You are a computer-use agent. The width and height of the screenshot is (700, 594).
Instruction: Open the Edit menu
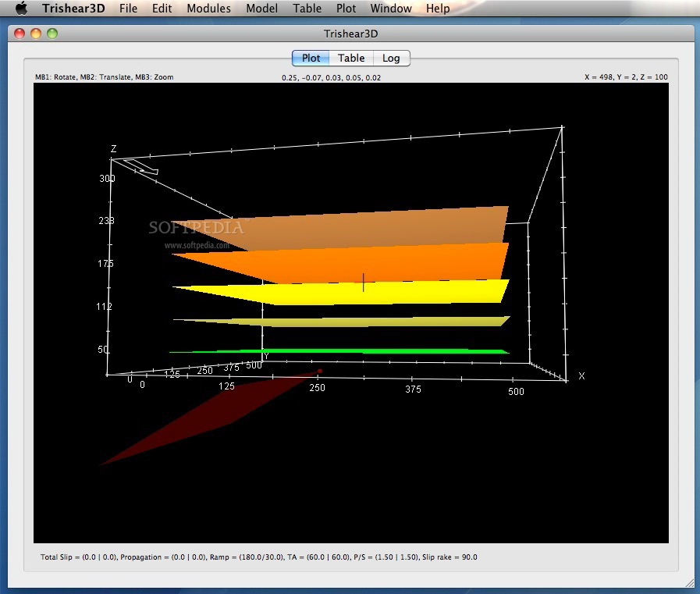pos(162,9)
